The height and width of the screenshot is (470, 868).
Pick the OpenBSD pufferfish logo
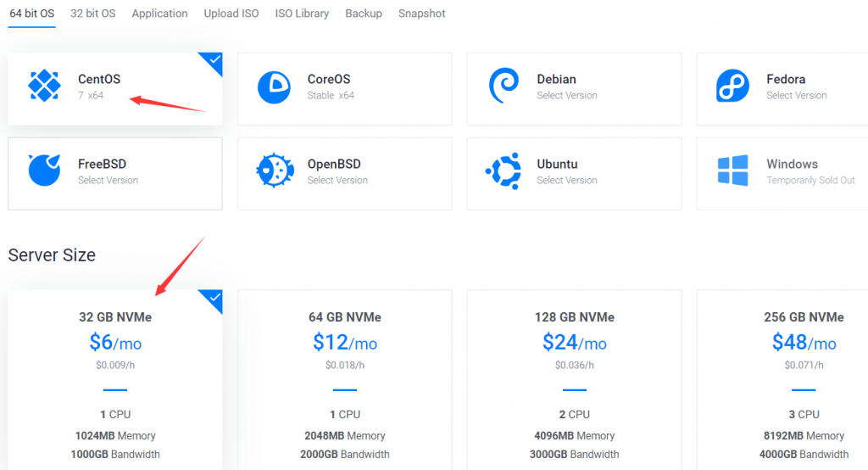click(x=275, y=171)
